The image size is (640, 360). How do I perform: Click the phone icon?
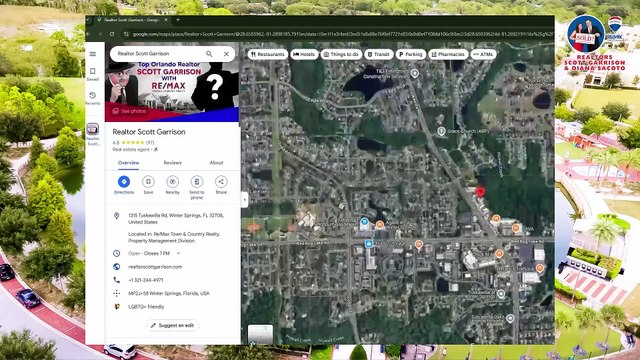(117, 280)
